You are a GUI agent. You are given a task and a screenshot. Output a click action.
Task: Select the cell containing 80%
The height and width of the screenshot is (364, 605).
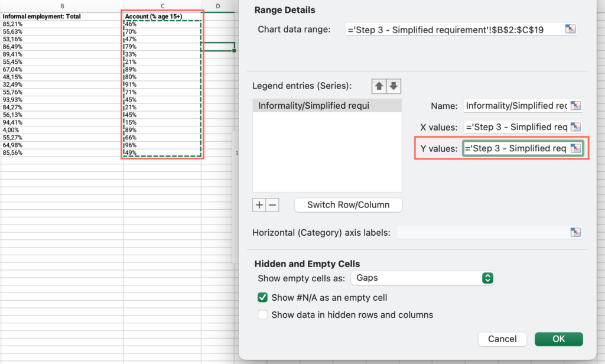(162, 77)
